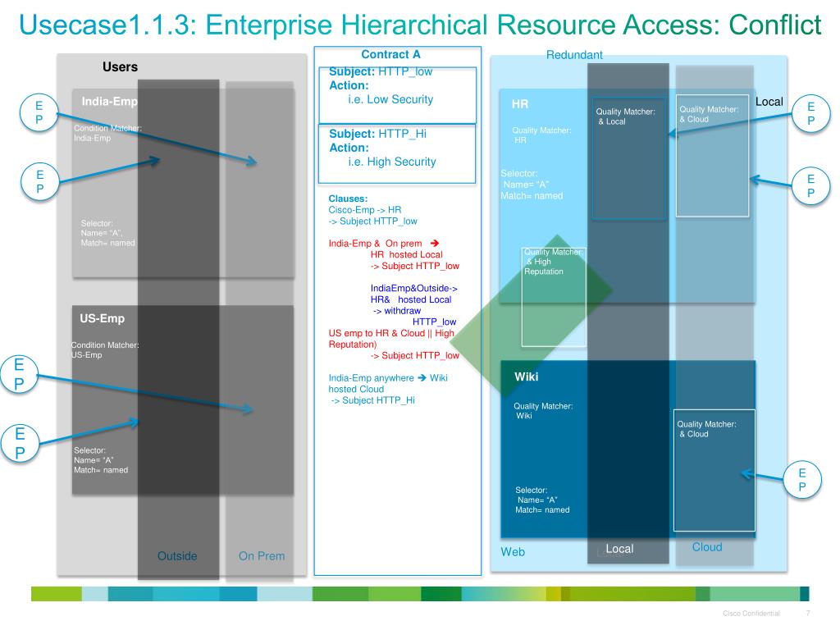Click the 'Contract A' heading

(390, 54)
